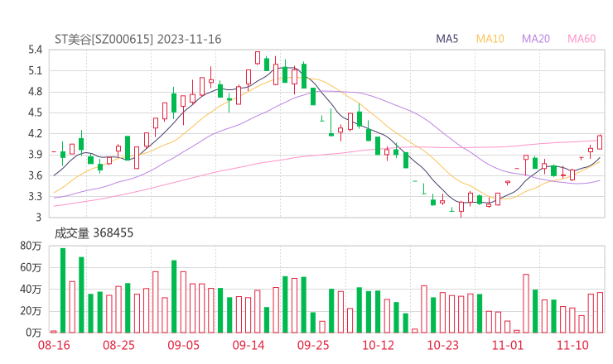Screen dimensions: 613x364
Task: Click the 3.3 price axis label
Action: [35, 196]
